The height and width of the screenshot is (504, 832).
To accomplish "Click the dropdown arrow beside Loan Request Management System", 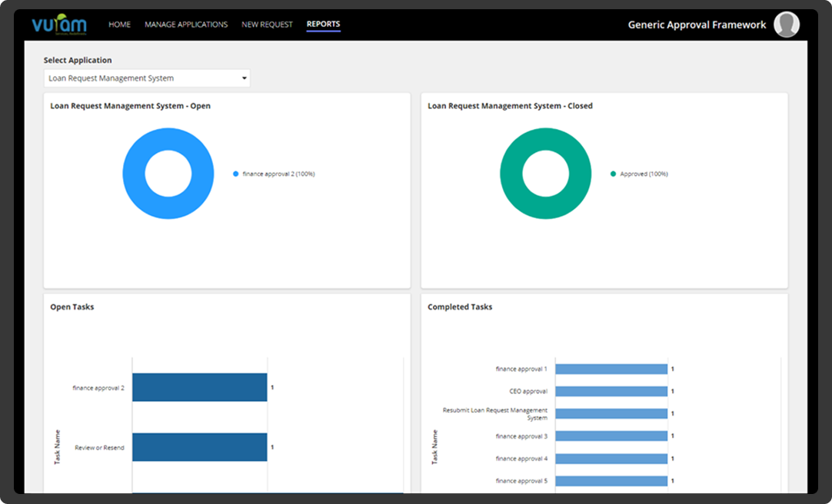I will tap(245, 78).
